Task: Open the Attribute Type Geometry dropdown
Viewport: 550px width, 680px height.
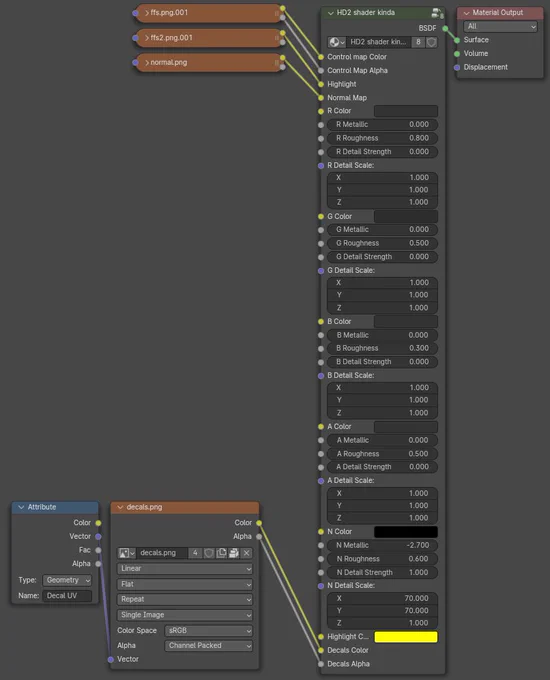Action: (67, 580)
